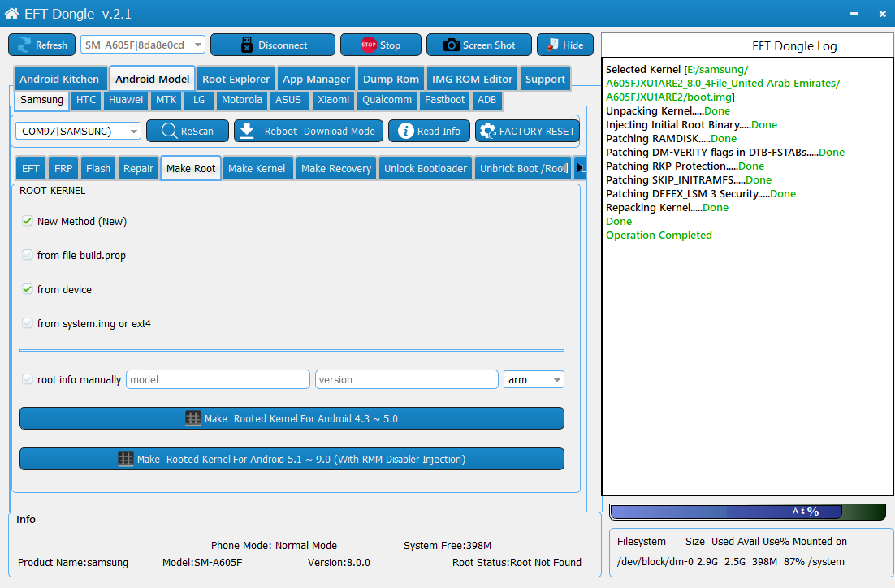Click the ReScan magnifier icon

coord(169,131)
